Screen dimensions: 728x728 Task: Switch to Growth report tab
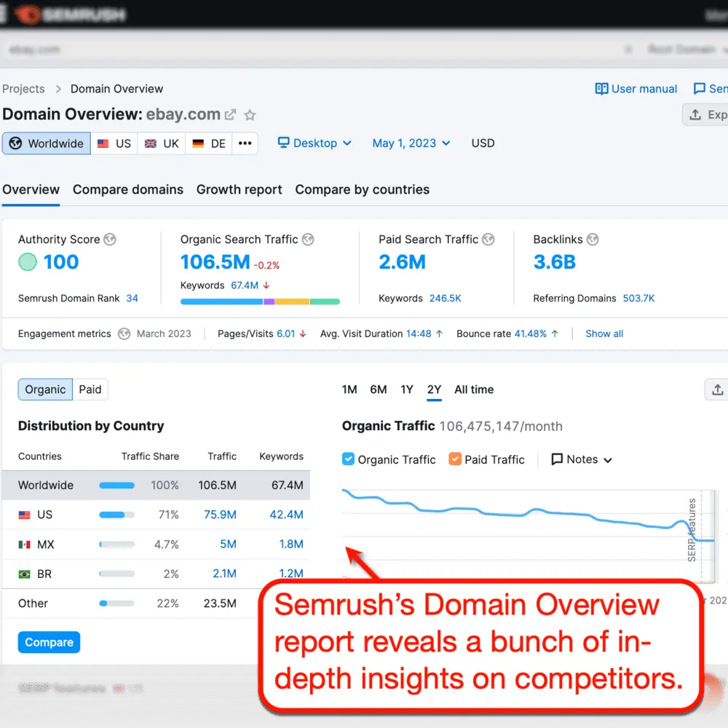tap(239, 190)
